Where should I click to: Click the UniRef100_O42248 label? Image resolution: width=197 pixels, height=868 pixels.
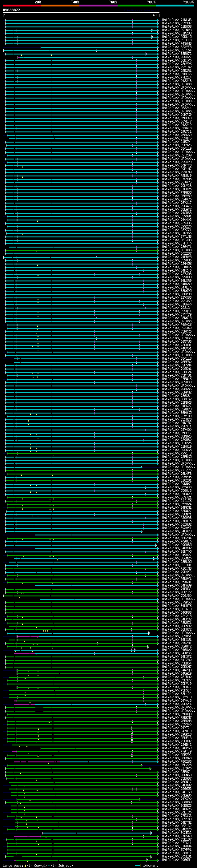coord(177,81)
